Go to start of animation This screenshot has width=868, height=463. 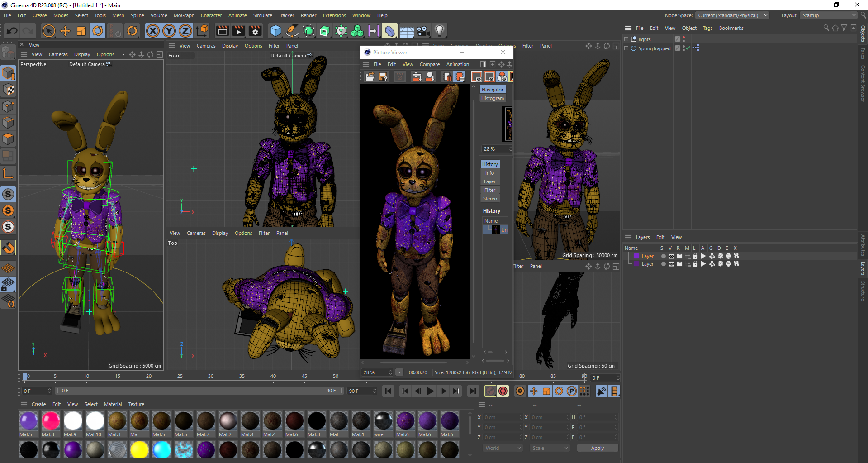coord(388,391)
